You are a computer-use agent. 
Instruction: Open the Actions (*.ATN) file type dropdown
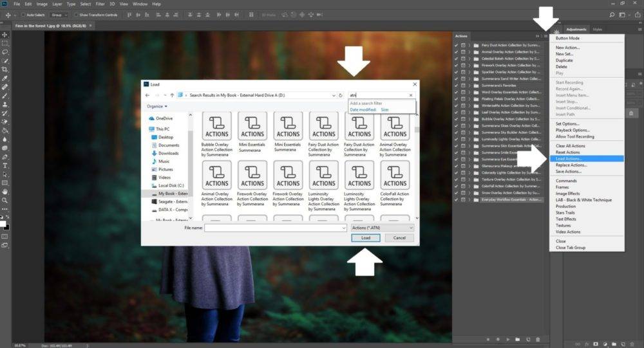(x=382, y=228)
